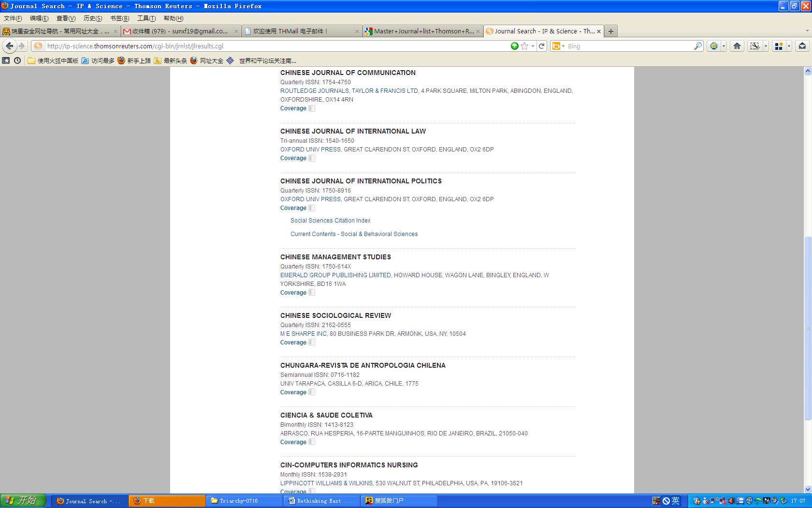Image resolution: width=812 pixels, height=508 pixels.
Task: Open the 编辑(E) menu
Action: tap(39, 18)
